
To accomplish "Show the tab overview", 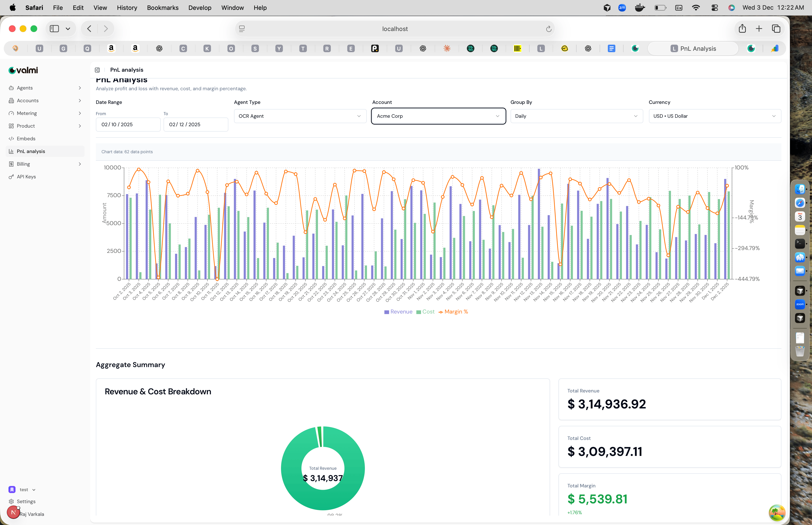I will 776,29.
